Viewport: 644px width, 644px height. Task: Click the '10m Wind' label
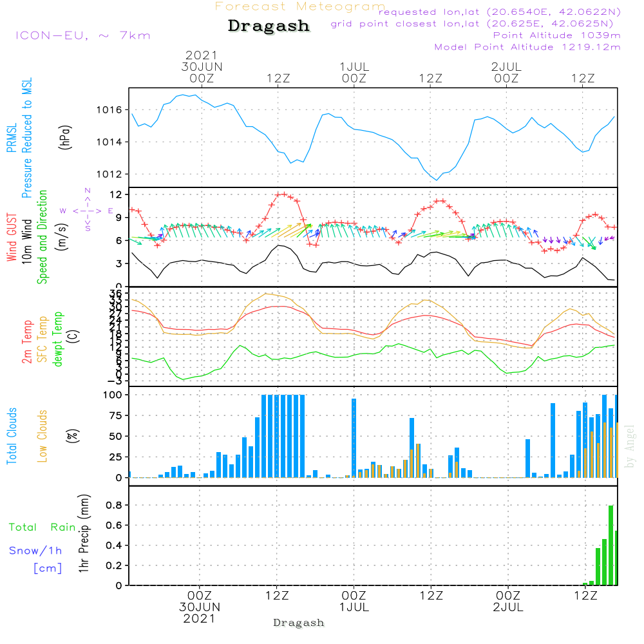(26, 241)
